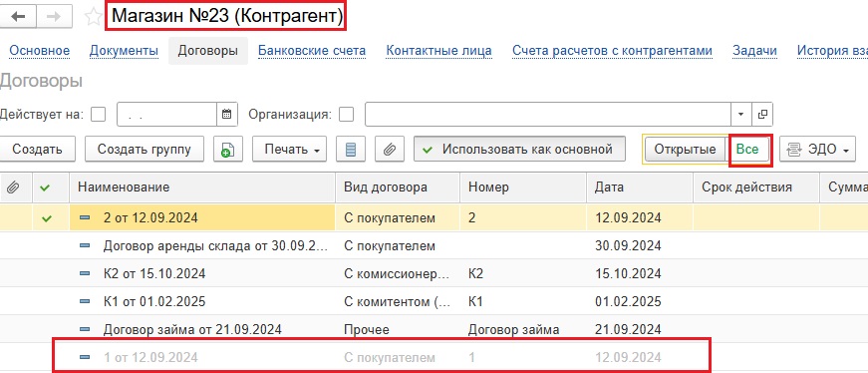The height and width of the screenshot is (373, 868).
Task: Click number cell К1
Action: tap(523, 301)
